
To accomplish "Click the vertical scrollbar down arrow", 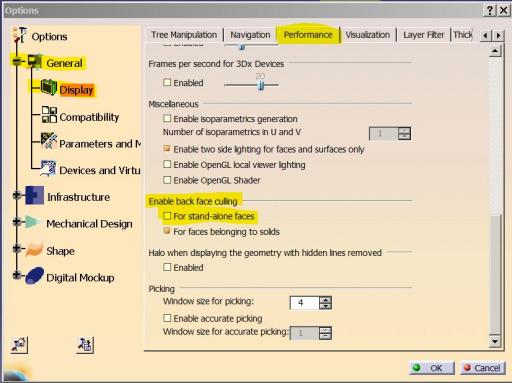I will (x=495, y=341).
